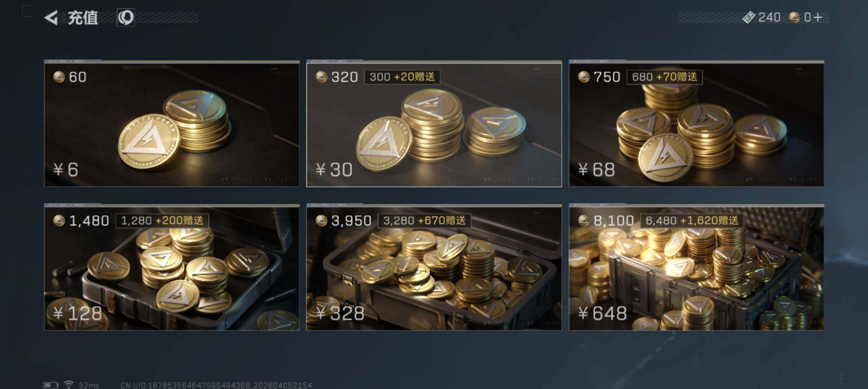Tap the 300 +20赠送 bonus label
The height and width of the screenshot is (389, 868).
(x=402, y=77)
